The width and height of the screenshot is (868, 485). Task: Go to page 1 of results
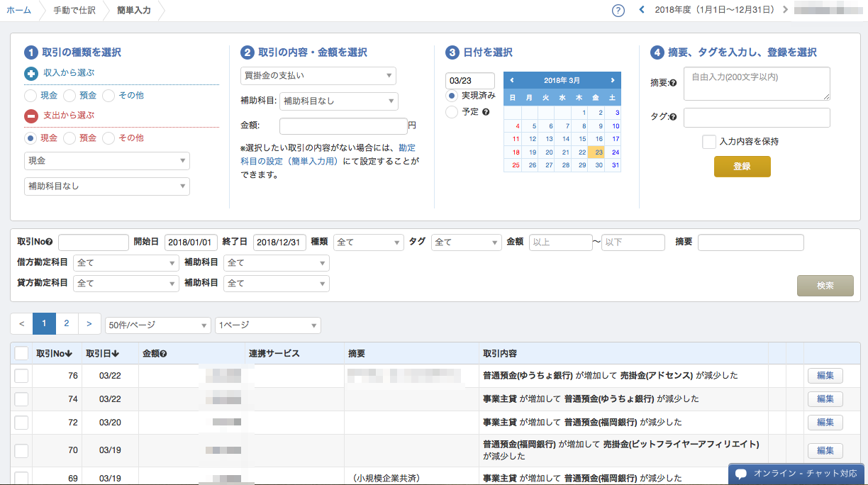(44, 323)
